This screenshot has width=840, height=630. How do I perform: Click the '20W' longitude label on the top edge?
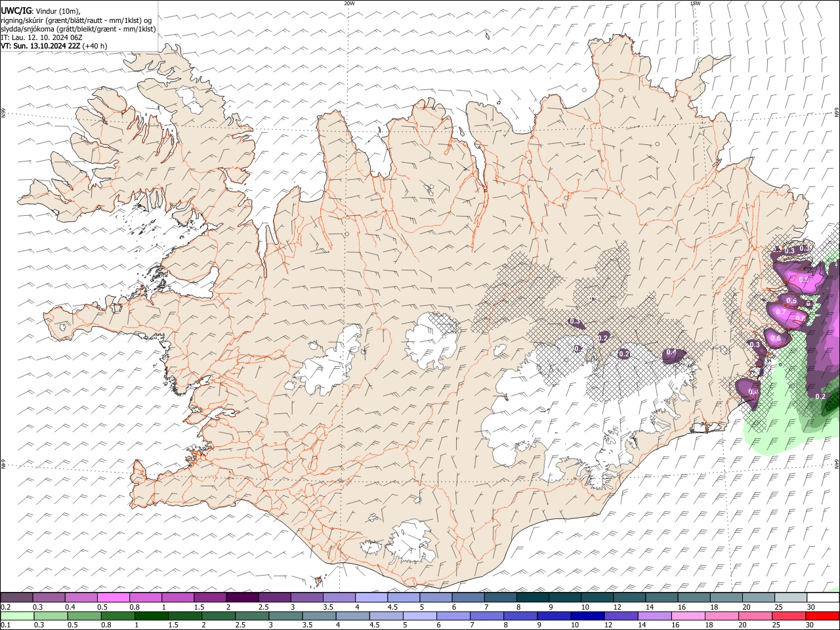click(349, 3)
